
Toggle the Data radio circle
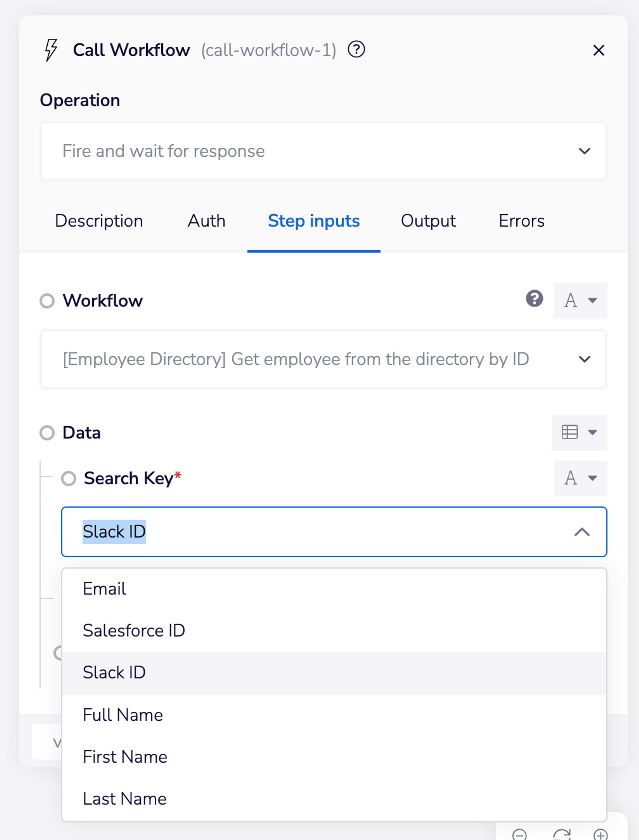click(47, 433)
